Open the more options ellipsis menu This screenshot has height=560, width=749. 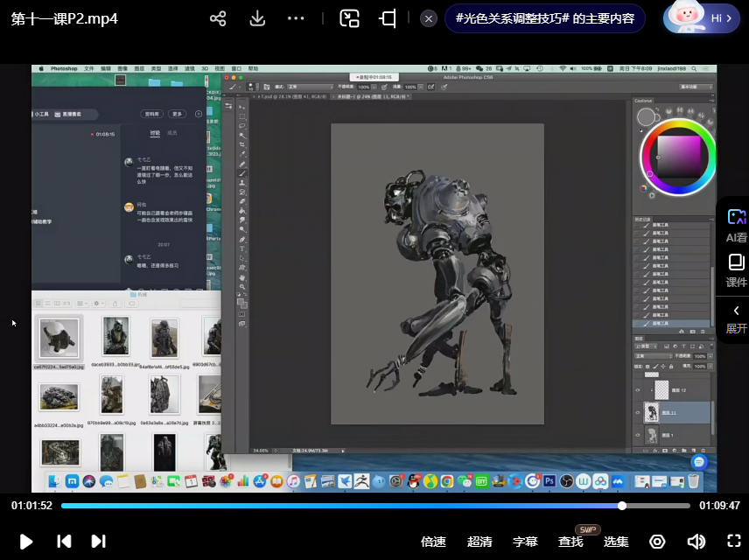pos(296,18)
